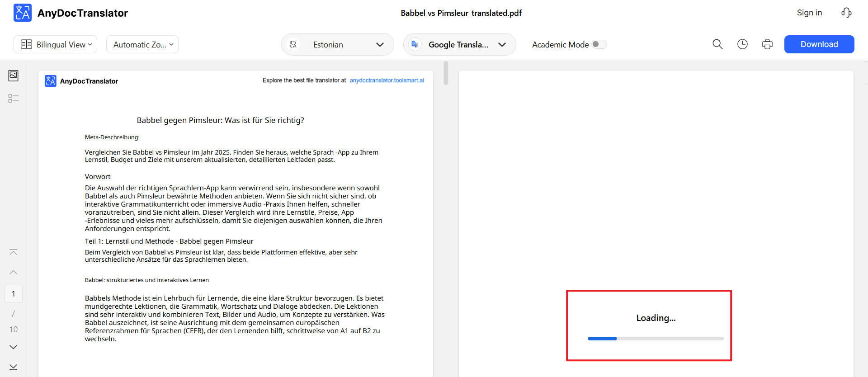Click the Meta-Deschreibung: label

112,137
